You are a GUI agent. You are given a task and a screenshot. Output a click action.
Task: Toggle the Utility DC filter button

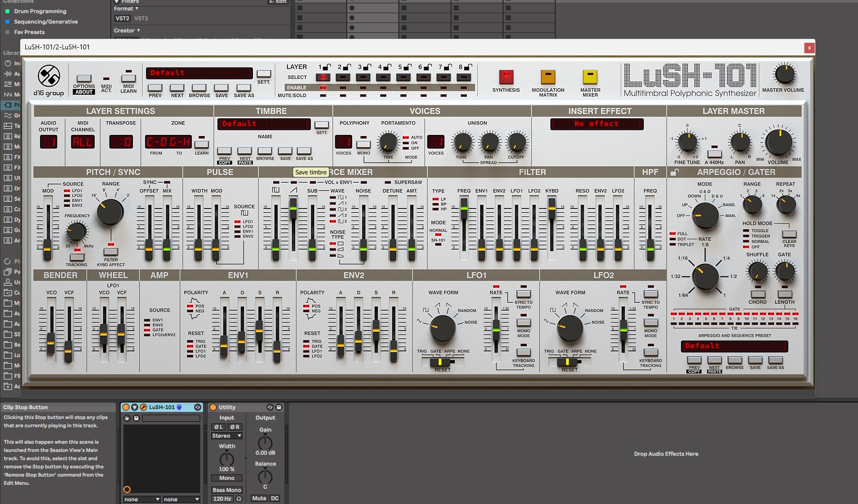[275, 499]
